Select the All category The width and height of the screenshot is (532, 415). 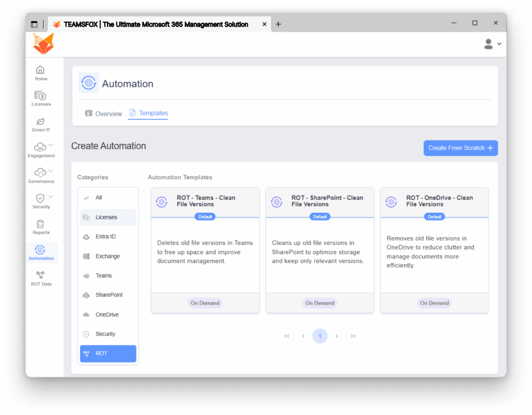(x=108, y=198)
